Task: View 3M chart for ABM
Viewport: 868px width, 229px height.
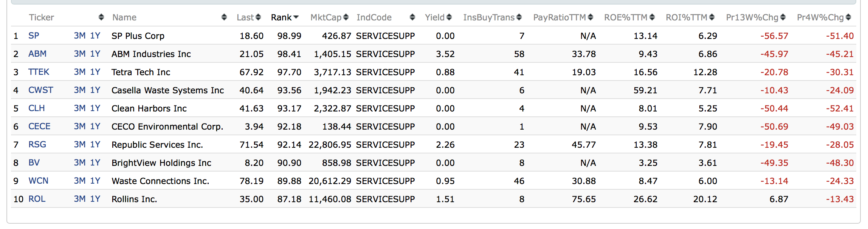Action: click(x=79, y=54)
